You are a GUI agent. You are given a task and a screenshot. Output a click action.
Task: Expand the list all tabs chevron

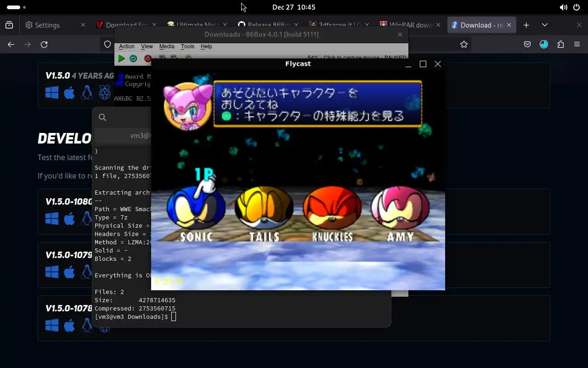[x=545, y=25]
